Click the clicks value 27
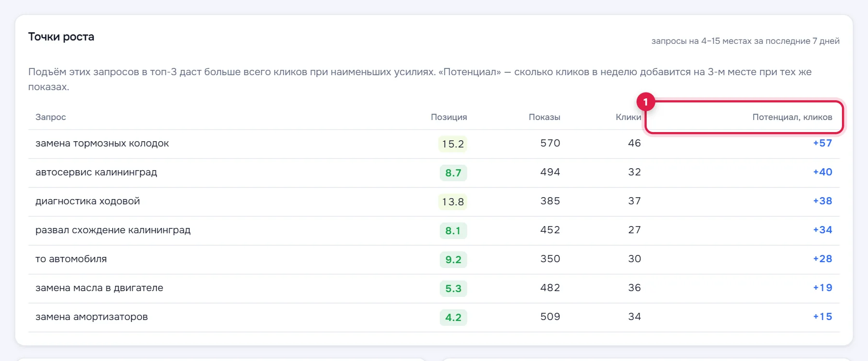Image resolution: width=868 pixels, height=361 pixels. (x=635, y=230)
